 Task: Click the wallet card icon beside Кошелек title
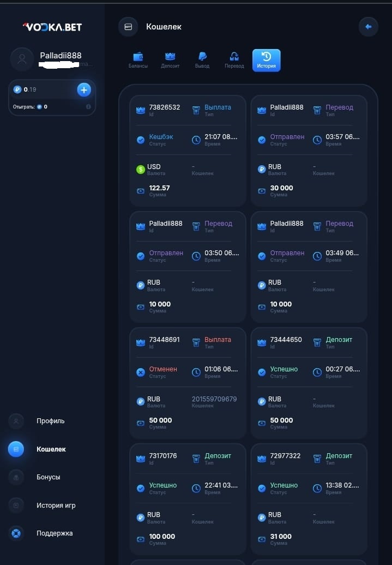pos(128,27)
